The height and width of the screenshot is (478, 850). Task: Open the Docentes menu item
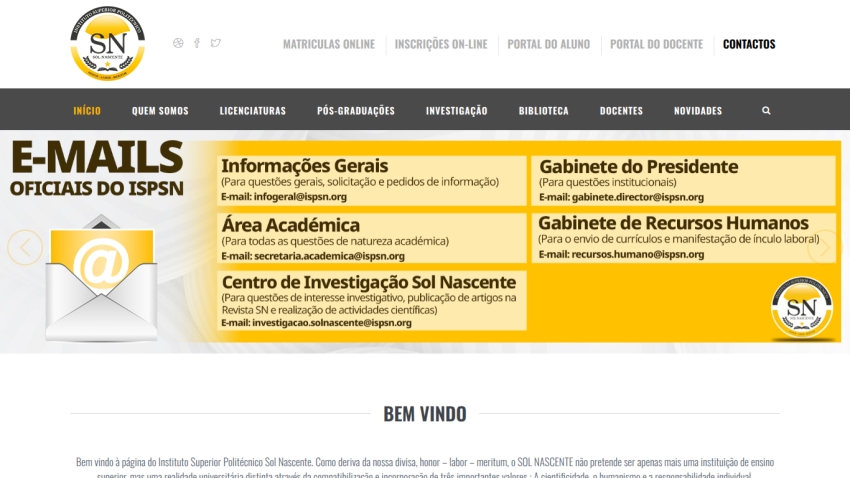pos(621,111)
